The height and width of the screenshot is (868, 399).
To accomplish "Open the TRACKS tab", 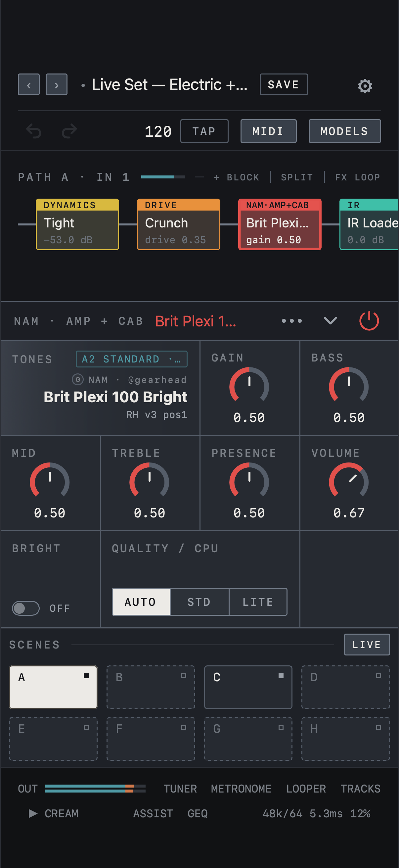I will coord(361,789).
